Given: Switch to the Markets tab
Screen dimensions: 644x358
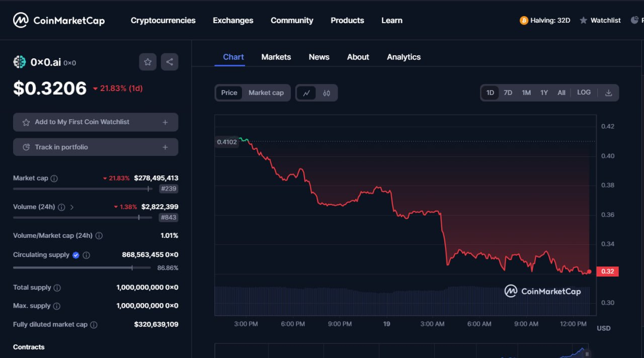Looking at the screenshot, I should pyautogui.click(x=276, y=57).
